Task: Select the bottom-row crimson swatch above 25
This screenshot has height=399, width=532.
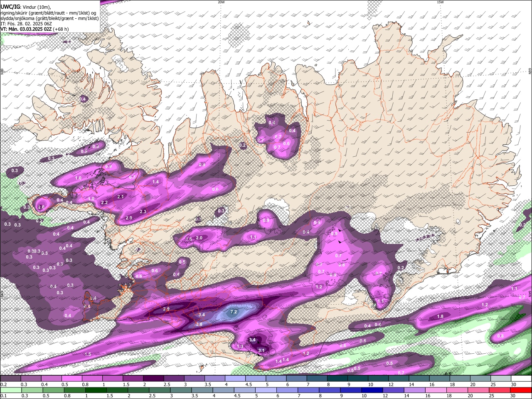Action: [499, 390]
